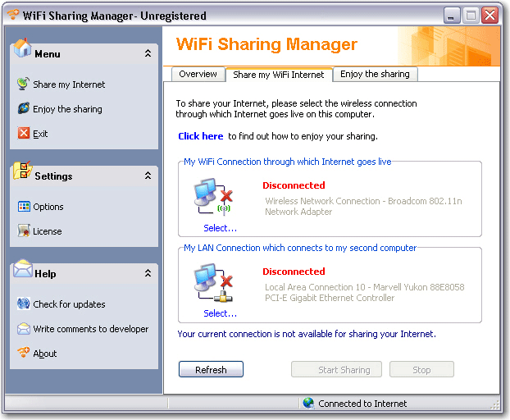The width and height of the screenshot is (510, 420).
Task: Click the status bar resize grip
Action: pos(495,405)
